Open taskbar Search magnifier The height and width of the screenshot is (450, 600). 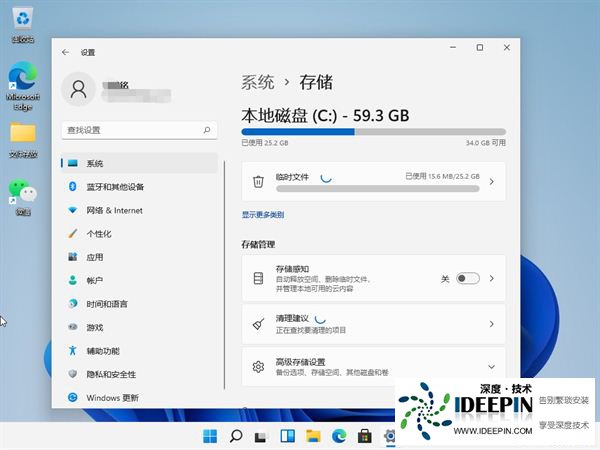(236, 436)
